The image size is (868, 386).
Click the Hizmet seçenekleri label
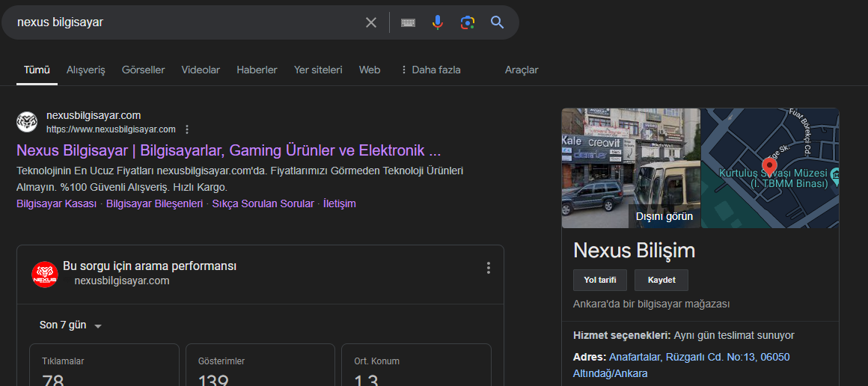(x=623, y=335)
